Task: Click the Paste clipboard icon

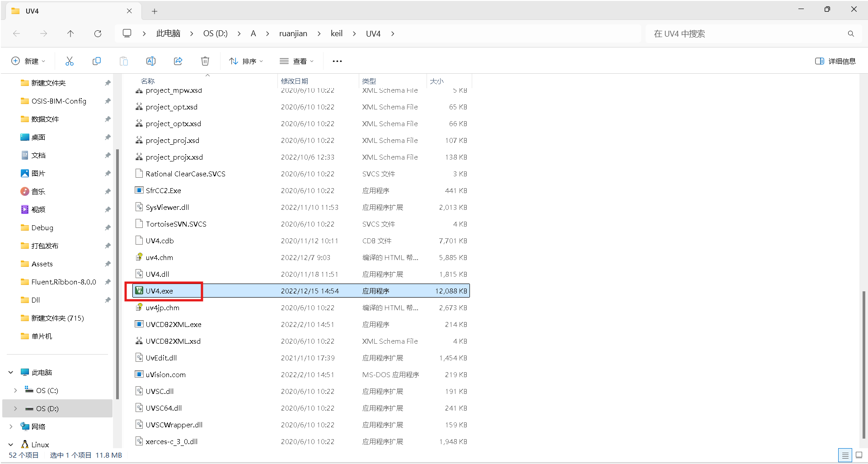Action: click(x=123, y=61)
